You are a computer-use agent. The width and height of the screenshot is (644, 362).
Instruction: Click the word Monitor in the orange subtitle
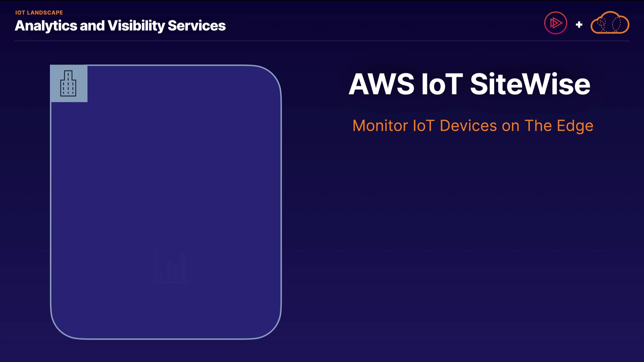(380, 126)
